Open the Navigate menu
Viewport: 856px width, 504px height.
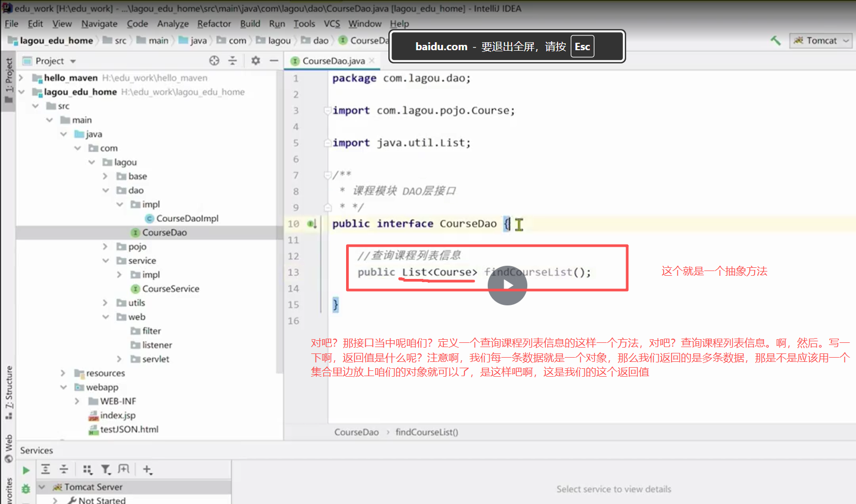coord(99,24)
